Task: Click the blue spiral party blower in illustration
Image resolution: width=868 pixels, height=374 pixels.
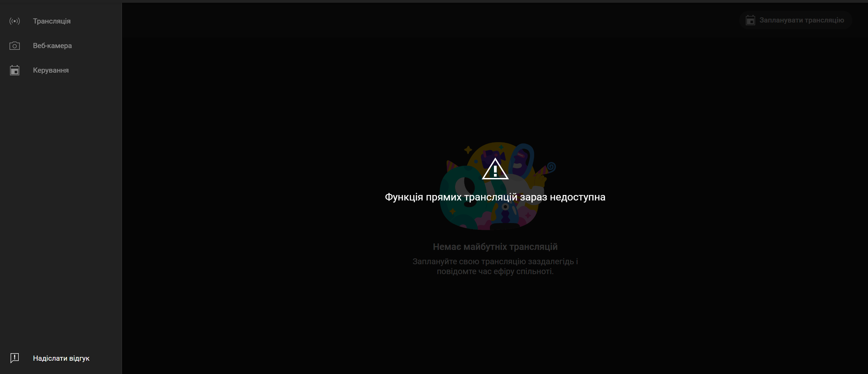Action: (x=551, y=167)
